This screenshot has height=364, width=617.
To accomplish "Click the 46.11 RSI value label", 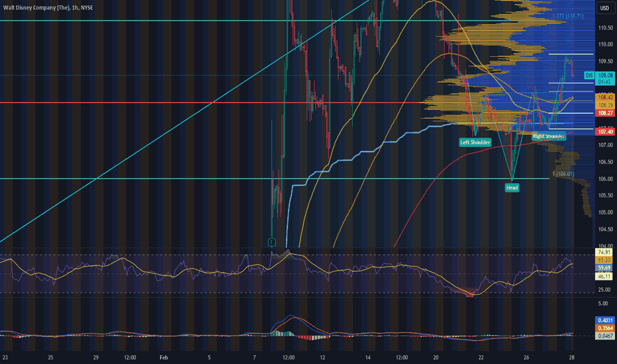I will click(604, 276).
